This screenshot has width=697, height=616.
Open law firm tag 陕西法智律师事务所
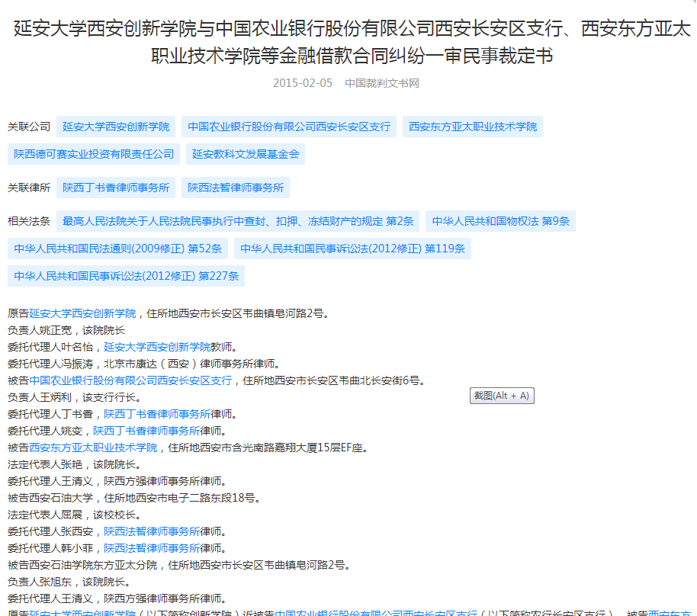(236, 188)
